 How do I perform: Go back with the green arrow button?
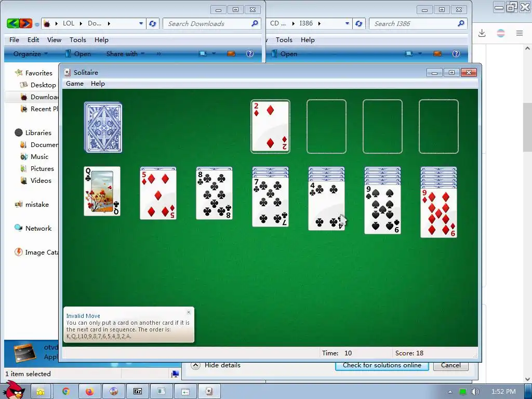point(13,23)
